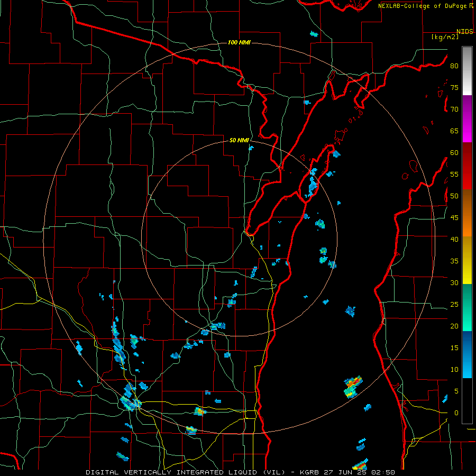This screenshot has height=476, width=476.
Task: Click the 65 value on the scale
Action: tap(454, 131)
